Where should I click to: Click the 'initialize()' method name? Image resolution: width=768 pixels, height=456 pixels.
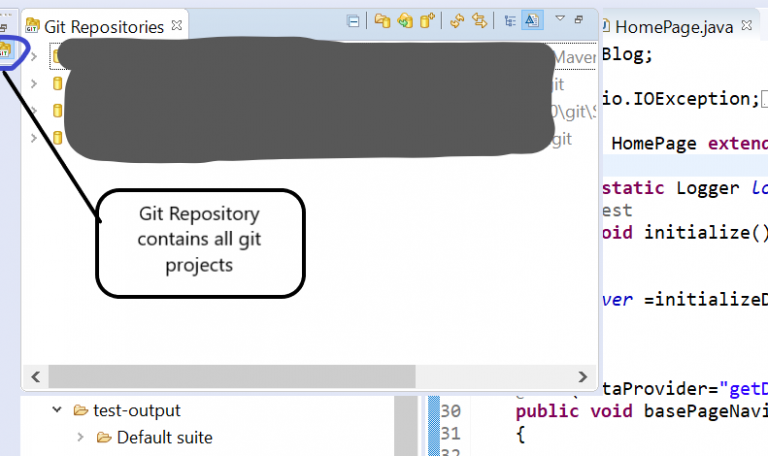706,232
